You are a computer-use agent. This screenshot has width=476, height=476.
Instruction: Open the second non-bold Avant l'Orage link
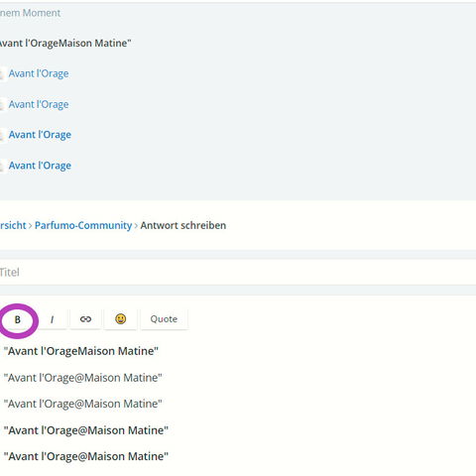pos(39,104)
